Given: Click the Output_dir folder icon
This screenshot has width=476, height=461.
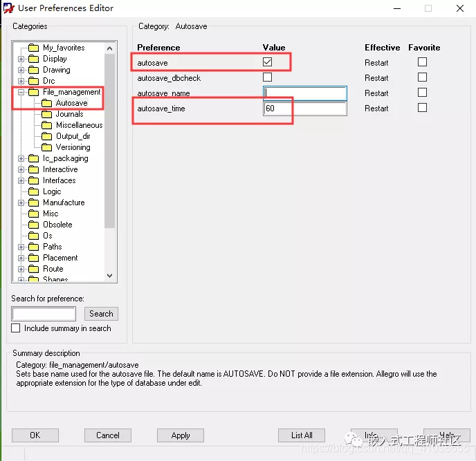Looking at the screenshot, I should point(46,136).
